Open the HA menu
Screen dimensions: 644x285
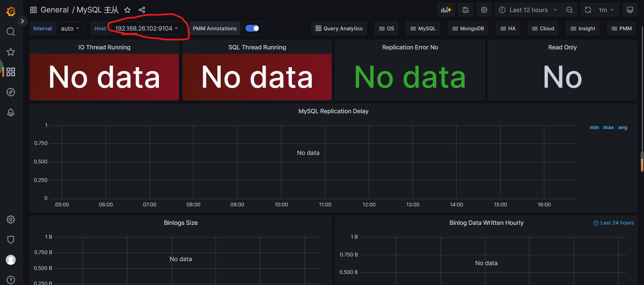click(508, 28)
